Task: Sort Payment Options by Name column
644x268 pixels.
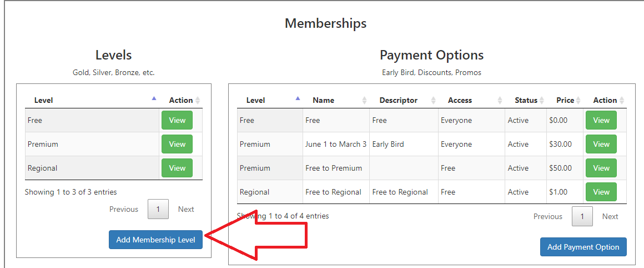Action: (x=335, y=100)
